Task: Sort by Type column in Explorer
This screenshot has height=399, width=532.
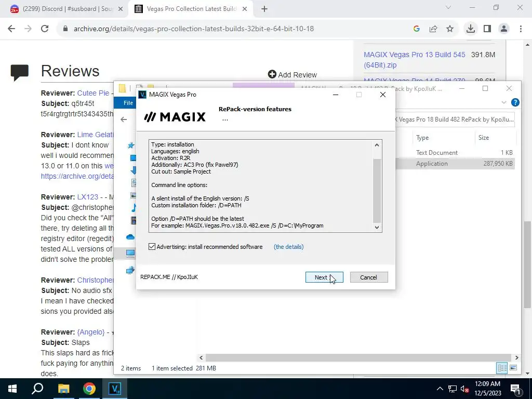Action: [x=422, y=137]
